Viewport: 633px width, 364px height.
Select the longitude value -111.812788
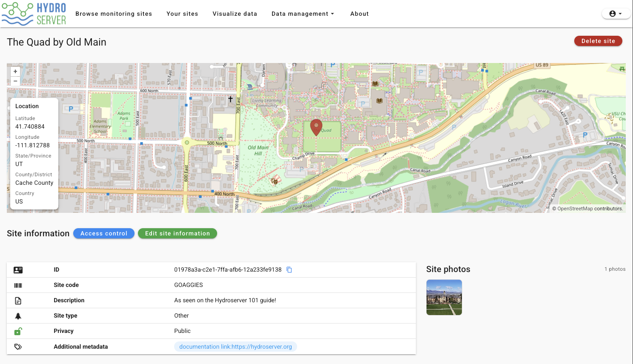32,145
